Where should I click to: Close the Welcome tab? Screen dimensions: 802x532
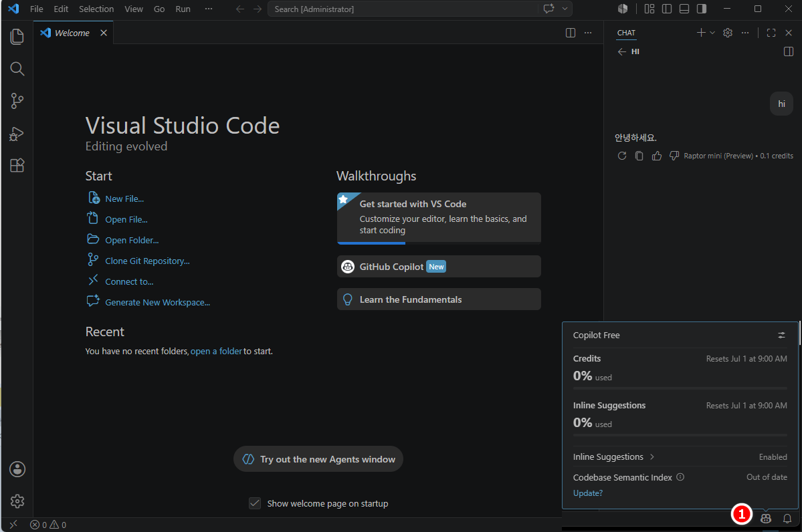click(x=104, y=33)
